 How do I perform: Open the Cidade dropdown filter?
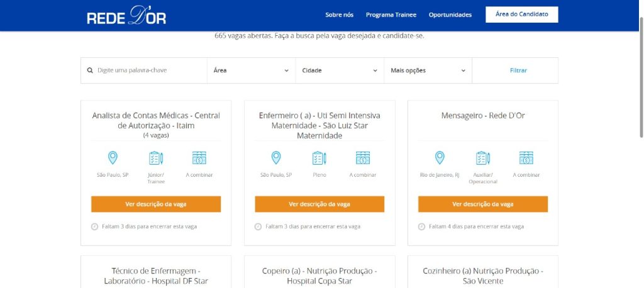340,70
